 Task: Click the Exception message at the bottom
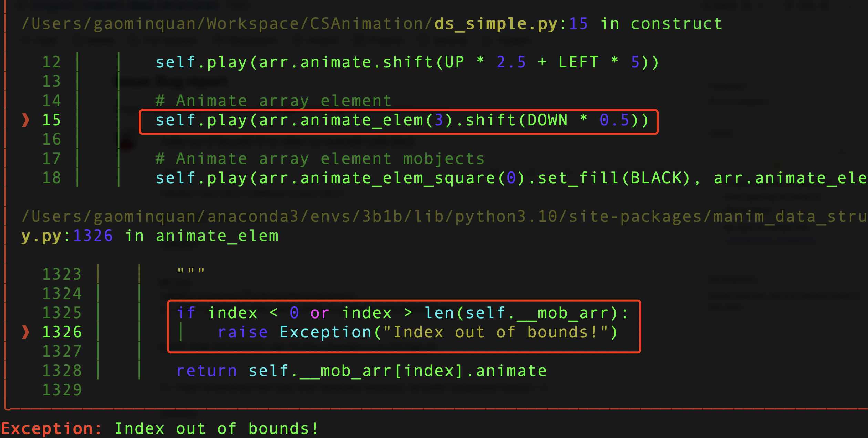[158, 428]
